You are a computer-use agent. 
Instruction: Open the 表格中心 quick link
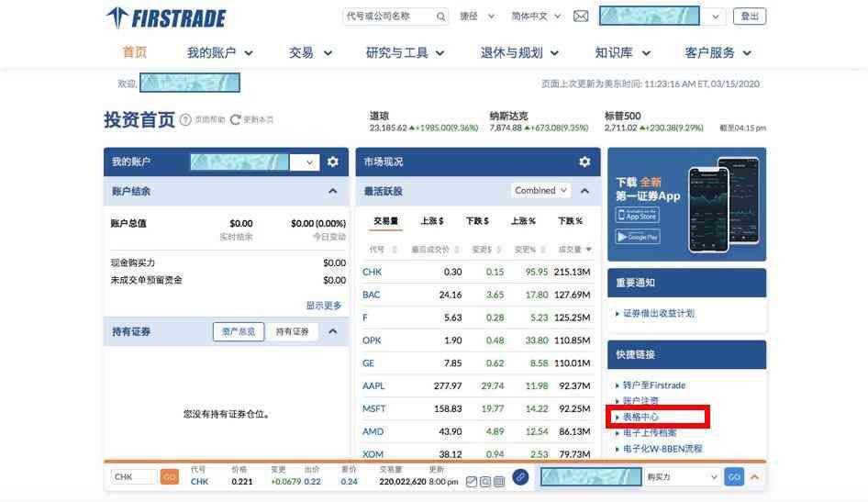pyautogui.click(x=640, y=417)
